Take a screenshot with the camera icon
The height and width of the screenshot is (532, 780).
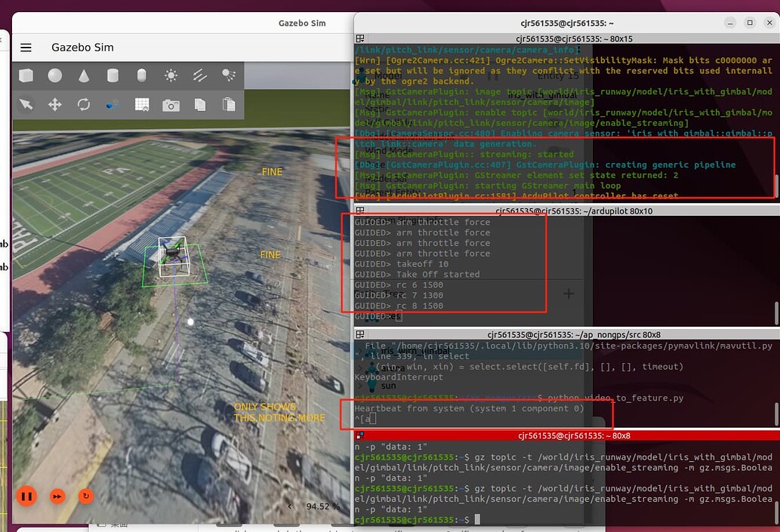coord(171,104)
